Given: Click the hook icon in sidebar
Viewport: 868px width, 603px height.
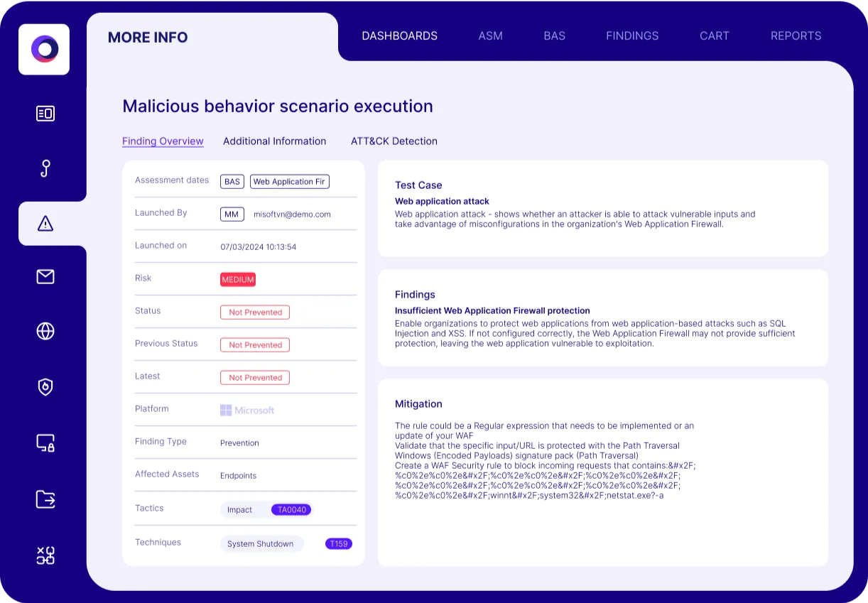Looking at the screenshot, I should coord(45,168).
